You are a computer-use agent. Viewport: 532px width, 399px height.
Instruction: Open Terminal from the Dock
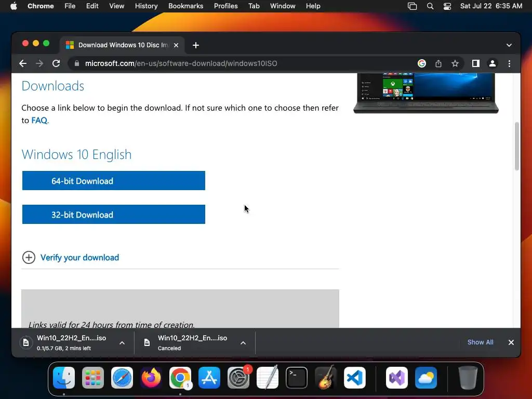click(x=297, y=378)
